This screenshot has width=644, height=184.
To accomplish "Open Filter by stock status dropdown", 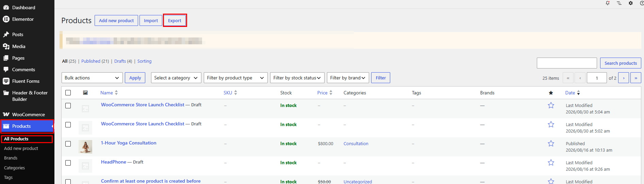I will tap(297, 78).
